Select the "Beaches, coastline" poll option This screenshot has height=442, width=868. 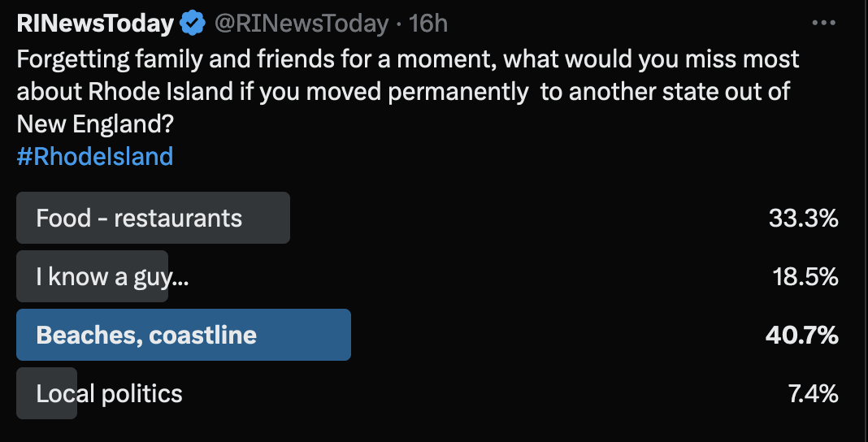(x=146, y=335)
